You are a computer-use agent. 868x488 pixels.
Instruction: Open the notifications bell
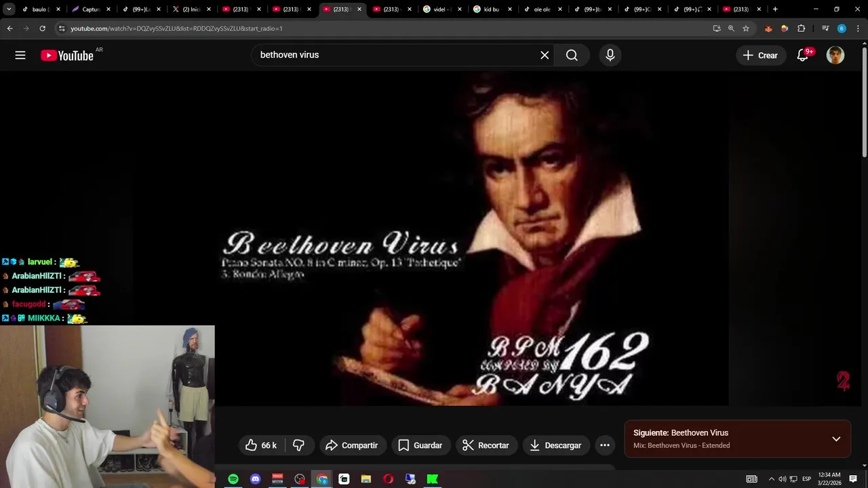coord(803,56)
